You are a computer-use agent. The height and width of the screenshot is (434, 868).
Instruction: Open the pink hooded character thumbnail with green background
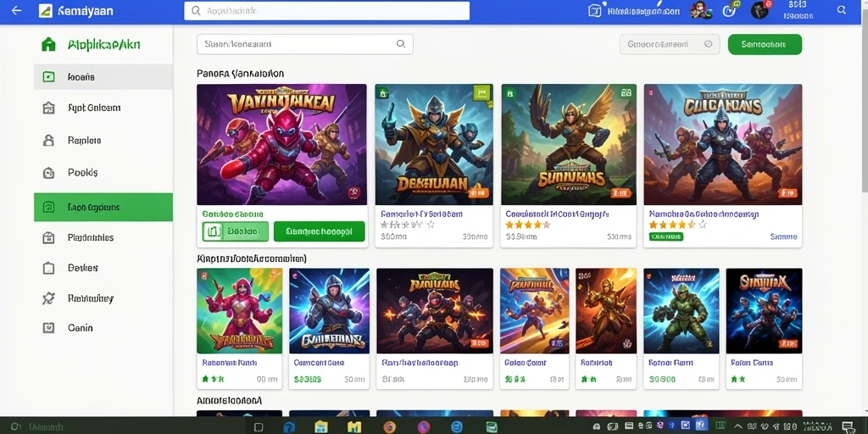[x=239, y=311]
